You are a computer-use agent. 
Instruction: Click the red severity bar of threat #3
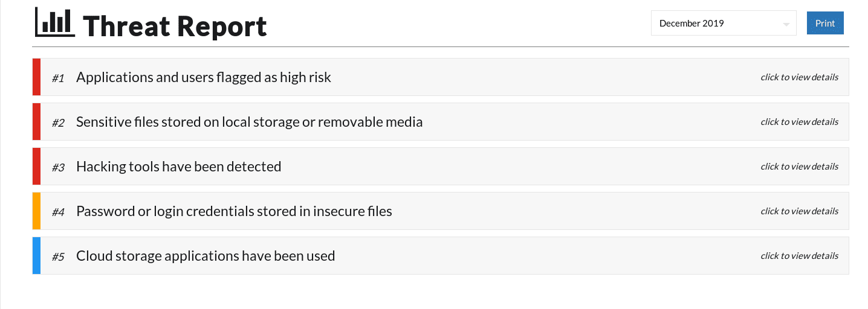click(x=36, y=167)
